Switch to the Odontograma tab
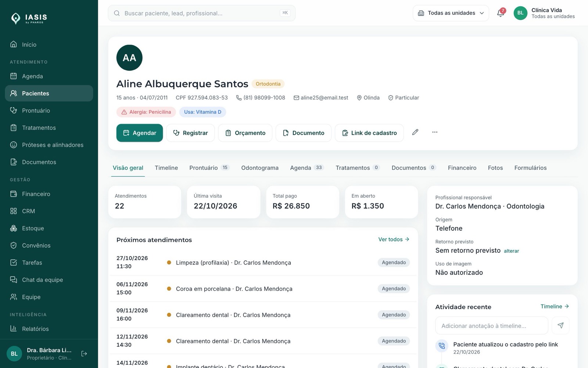Screen dimensions: 588x368 (x=260, y=168)
